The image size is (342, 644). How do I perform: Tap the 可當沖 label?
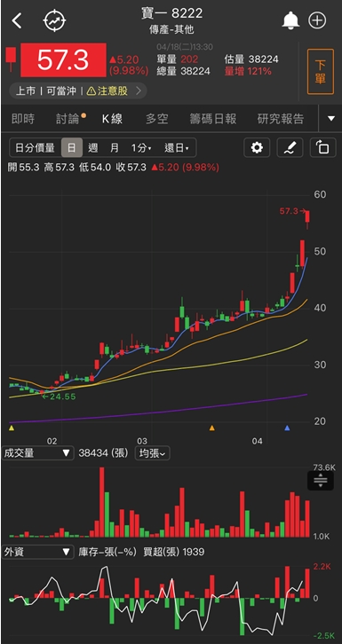click(x=61, y=90)
